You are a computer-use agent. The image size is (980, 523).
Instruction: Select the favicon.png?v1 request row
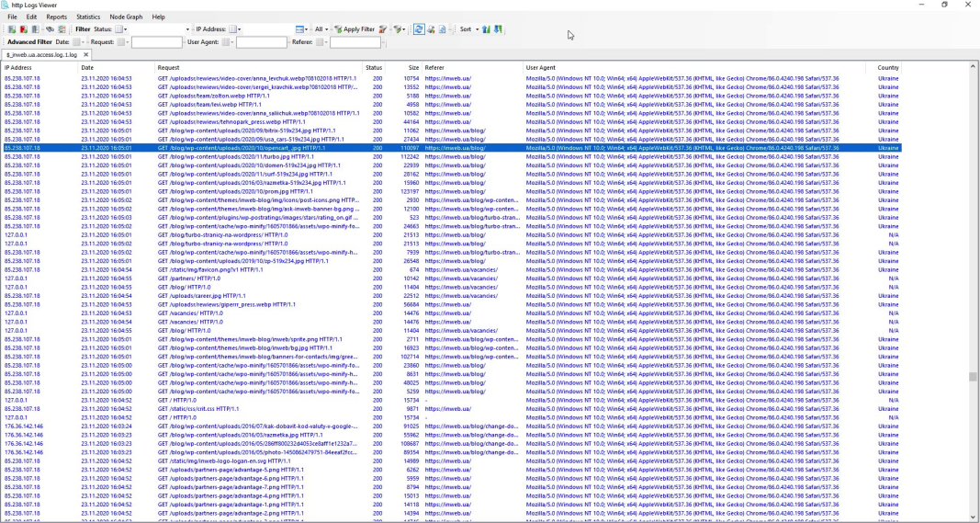[451, 269]
